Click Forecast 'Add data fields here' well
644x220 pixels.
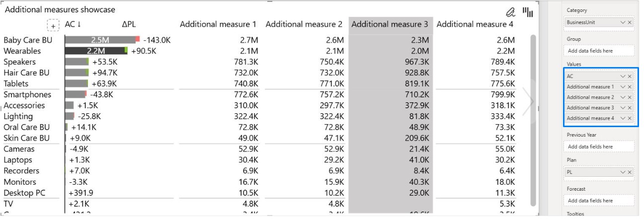click(600, 201)
